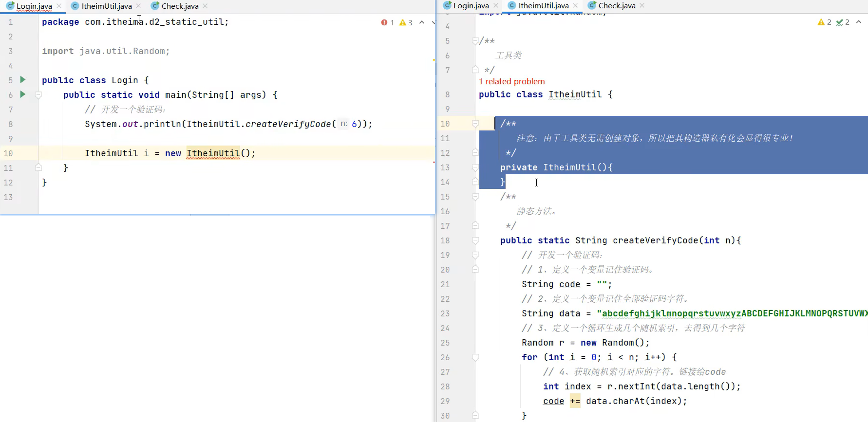Run main method using line 6 gutter arrow

22,94
